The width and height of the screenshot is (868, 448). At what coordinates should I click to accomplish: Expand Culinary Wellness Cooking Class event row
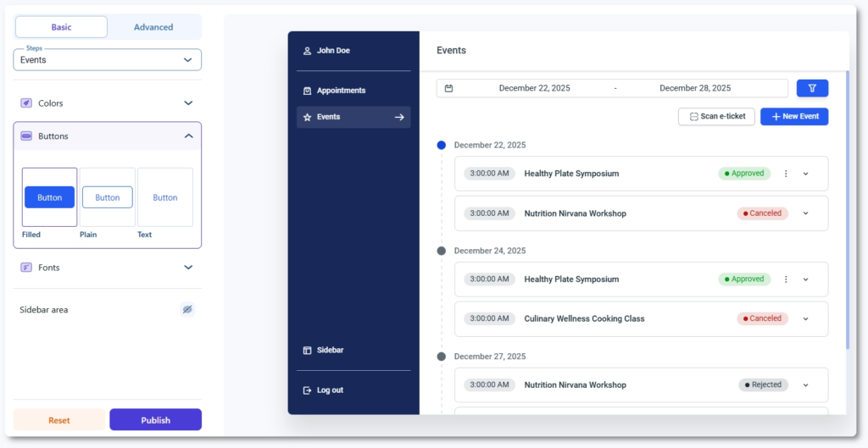tap(805, 319)
